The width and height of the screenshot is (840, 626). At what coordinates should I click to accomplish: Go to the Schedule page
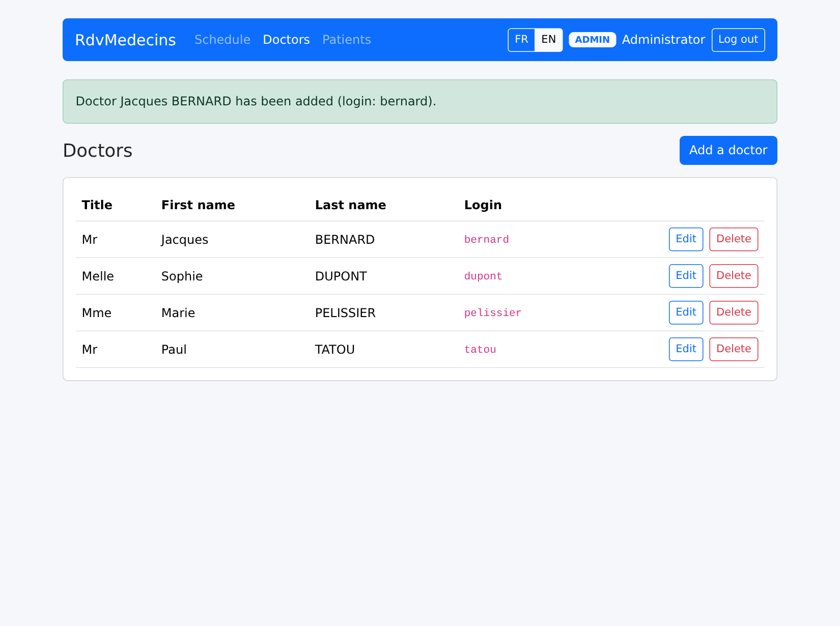(x=222, y=40)
